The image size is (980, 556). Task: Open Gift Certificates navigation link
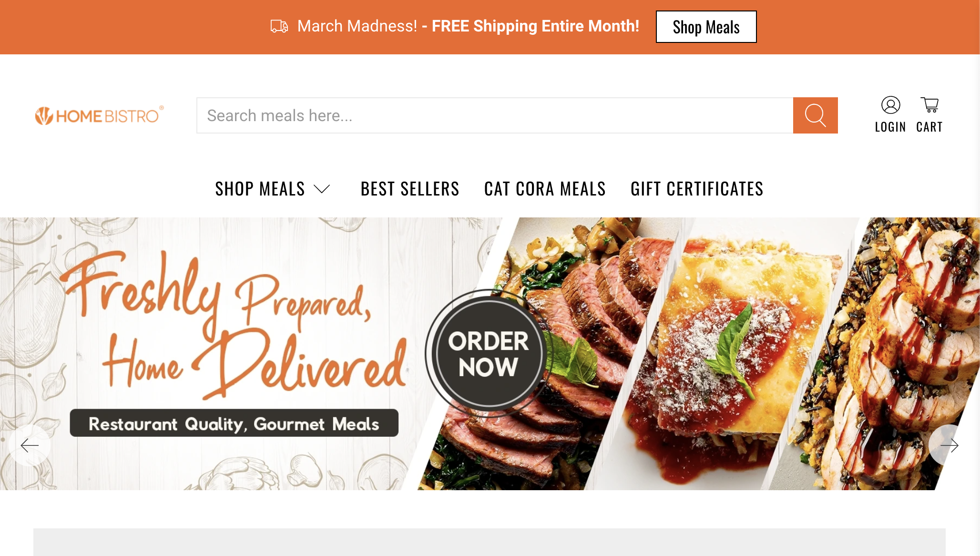tap(697, 189)
